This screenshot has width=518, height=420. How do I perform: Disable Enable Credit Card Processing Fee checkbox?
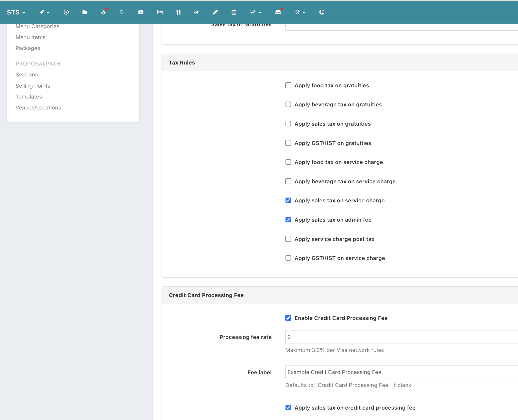(x=288, y=318)
